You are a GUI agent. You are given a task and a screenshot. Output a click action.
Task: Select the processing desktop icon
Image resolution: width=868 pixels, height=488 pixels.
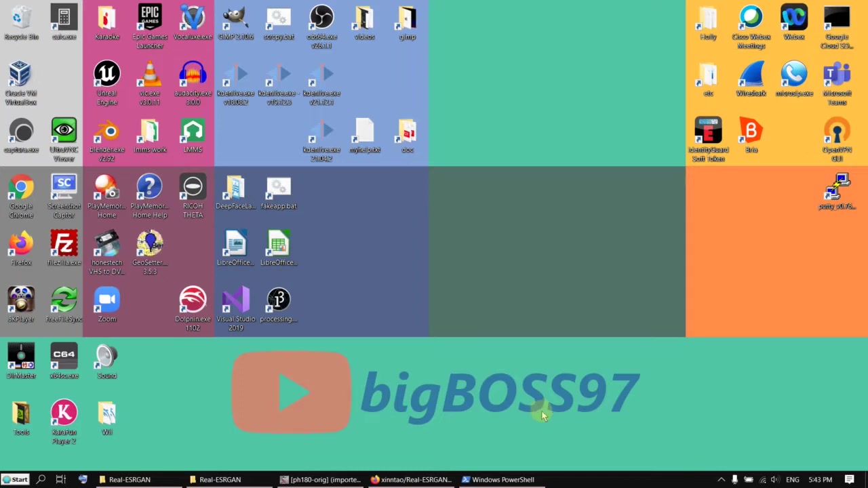(279, 305)
